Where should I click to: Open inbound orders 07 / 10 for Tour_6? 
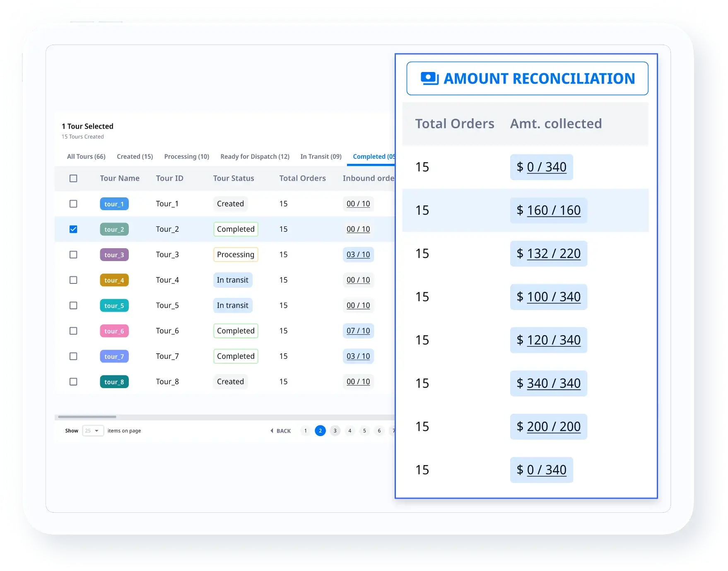(x=358, y=331)
